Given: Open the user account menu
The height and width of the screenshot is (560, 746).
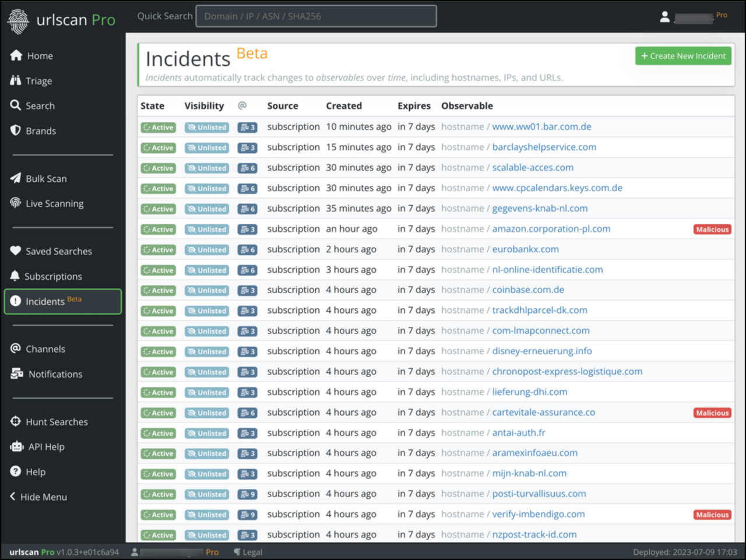Looking at the screenshot, I should click(x=665, y=16).
